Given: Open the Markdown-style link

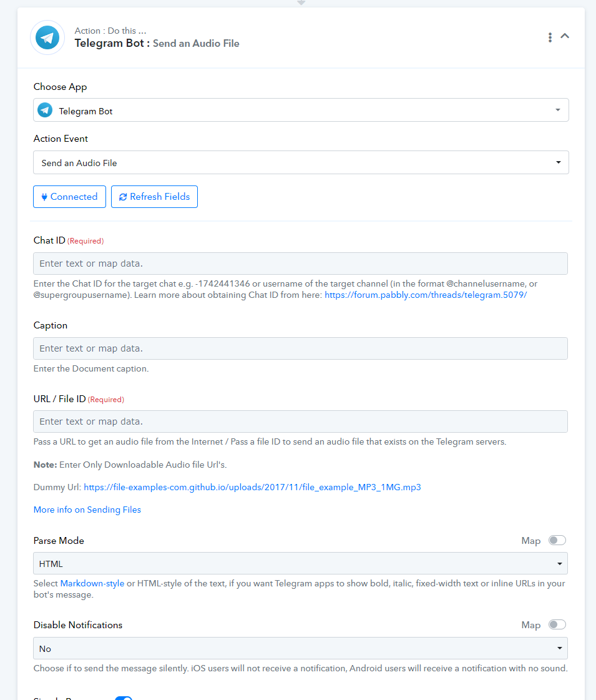Looking at the screenshot, I should pos(92,583).
